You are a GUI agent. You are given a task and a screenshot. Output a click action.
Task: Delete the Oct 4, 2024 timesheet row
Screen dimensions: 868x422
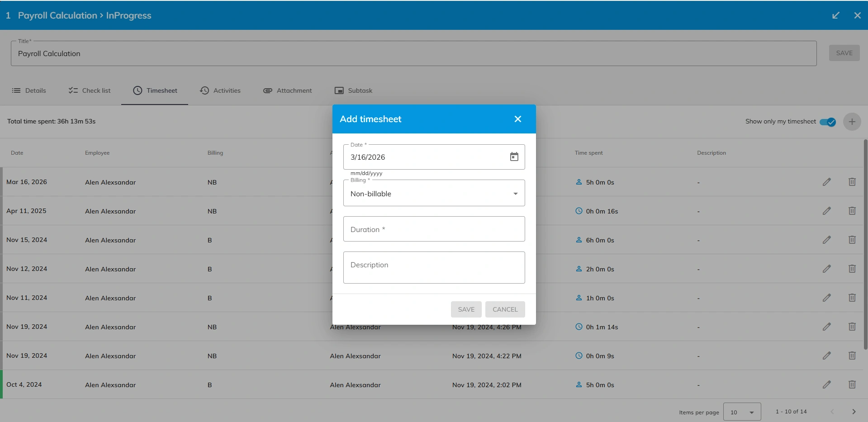(852, 385)
